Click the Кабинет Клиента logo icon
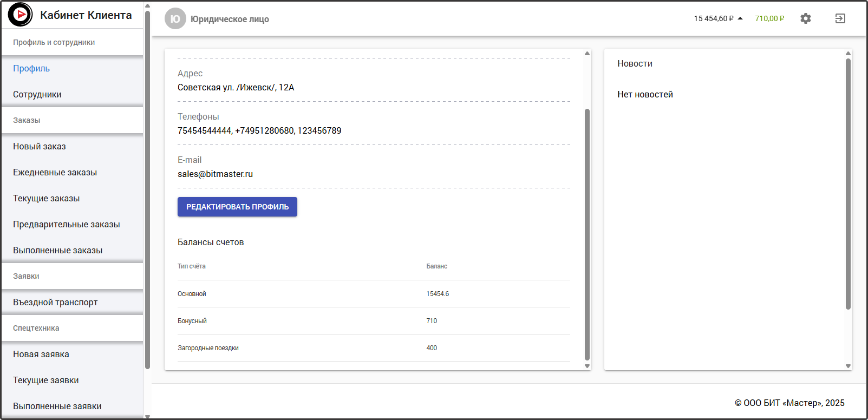This screenshot has height=420, width=868. (20, 15)
